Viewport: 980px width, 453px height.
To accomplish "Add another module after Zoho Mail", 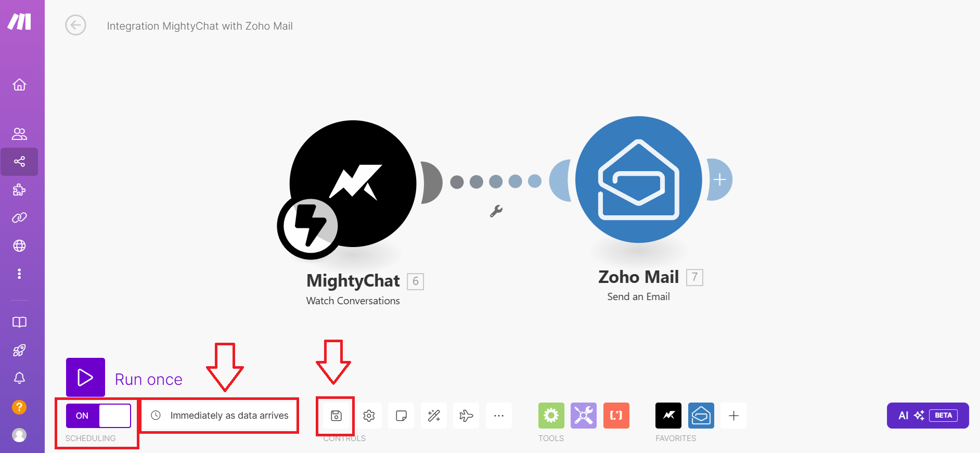I will [720, 179].
